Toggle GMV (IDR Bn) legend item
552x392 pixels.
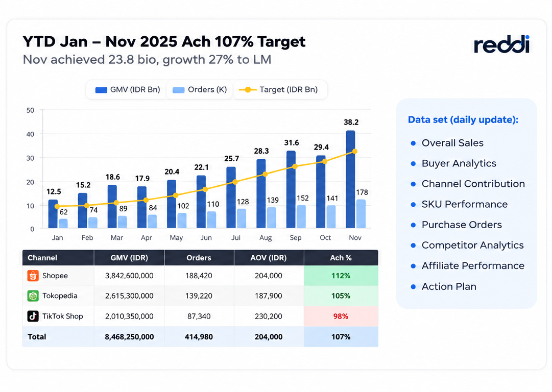coord(128,90)
